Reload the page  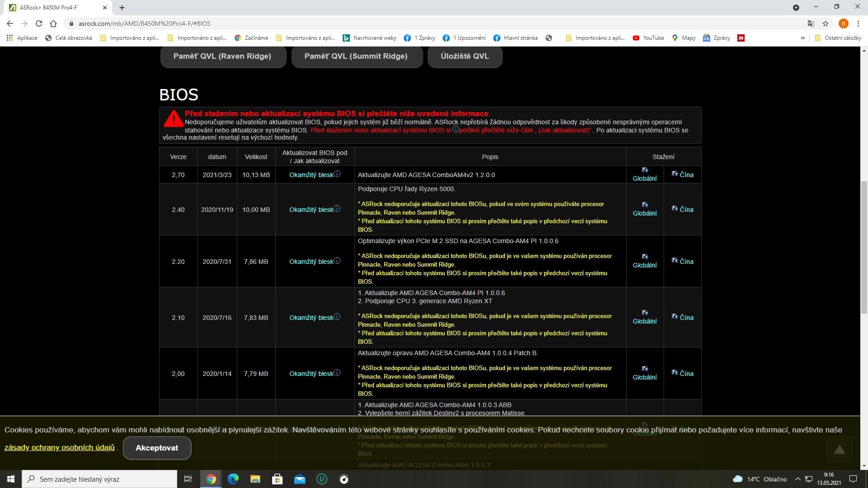tap(39, 23)
